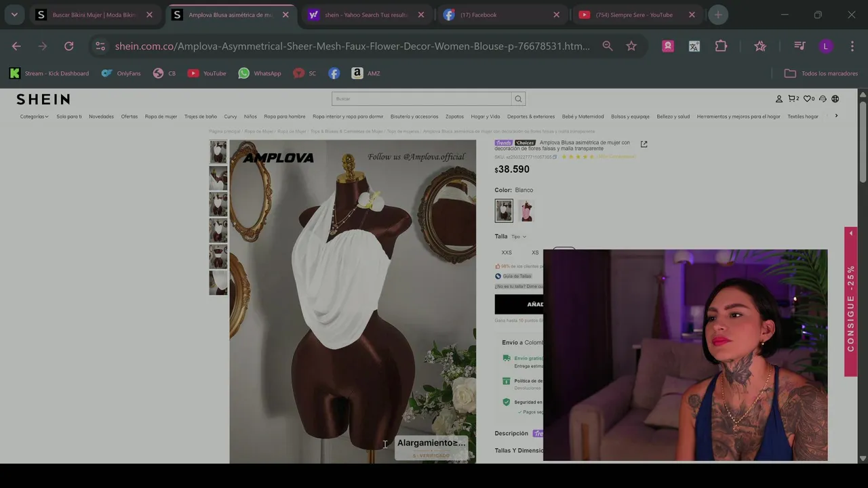Open the wishlist heart icon
The width and height of the screenshot is (868, 488).
[809, 99]
